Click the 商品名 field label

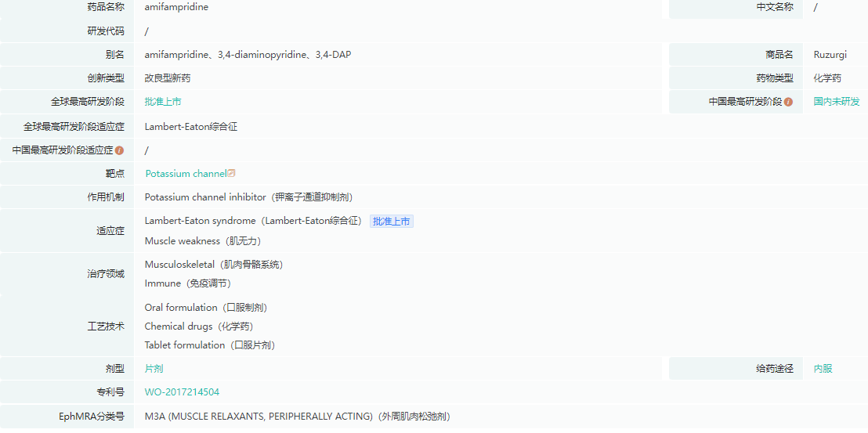coord(779,55)
